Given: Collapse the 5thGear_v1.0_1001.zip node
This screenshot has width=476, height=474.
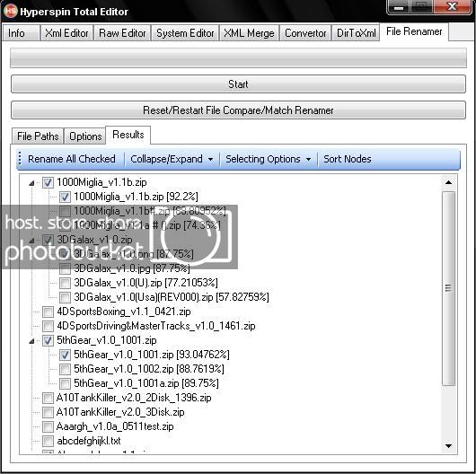Looking at the screenshot, I should click(x=31, y=341).
